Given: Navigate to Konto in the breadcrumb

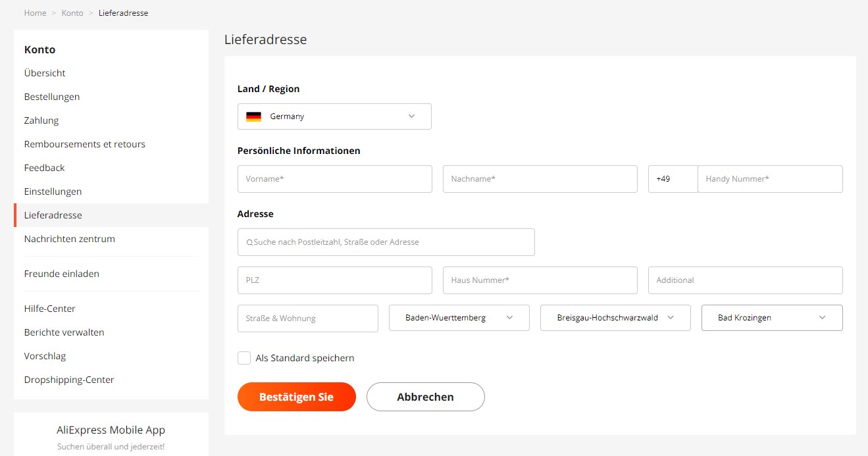Looking at the screenshot, I should [x=72, y=13].
